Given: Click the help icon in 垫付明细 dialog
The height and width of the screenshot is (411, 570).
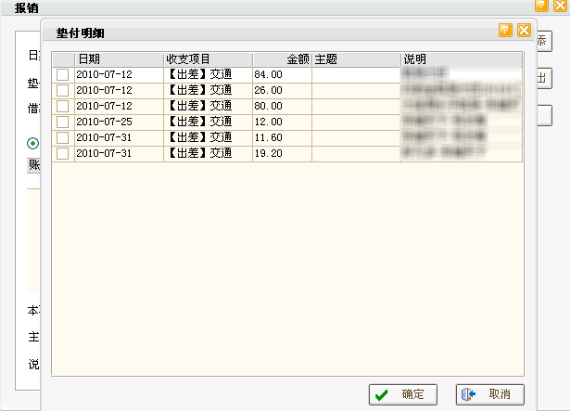Looking at the screenshot, I should coord(506,30).
